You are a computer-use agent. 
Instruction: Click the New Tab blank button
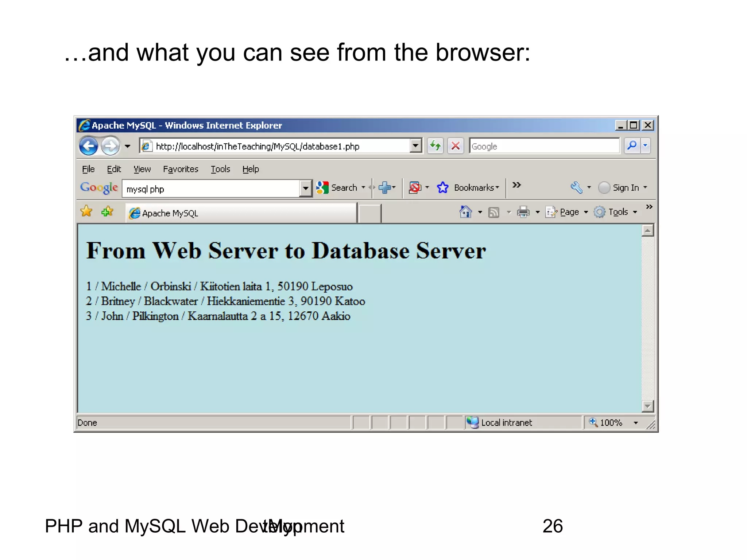click(x=369, y=214)
